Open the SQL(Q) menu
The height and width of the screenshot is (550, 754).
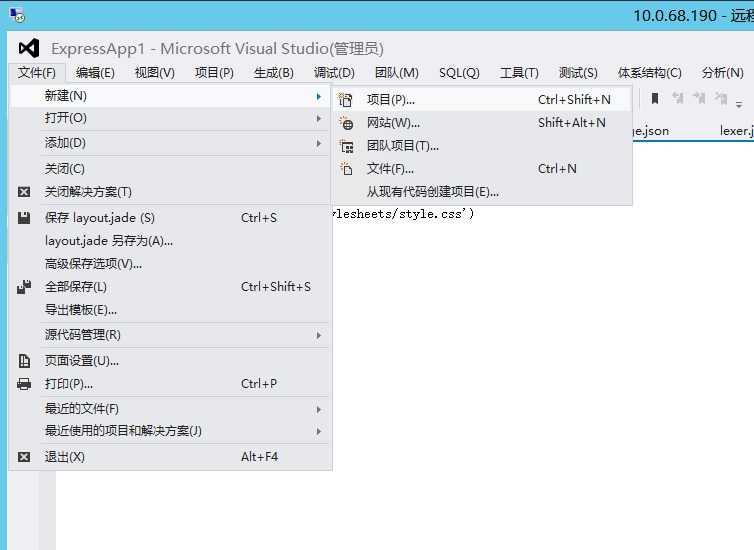459,73
